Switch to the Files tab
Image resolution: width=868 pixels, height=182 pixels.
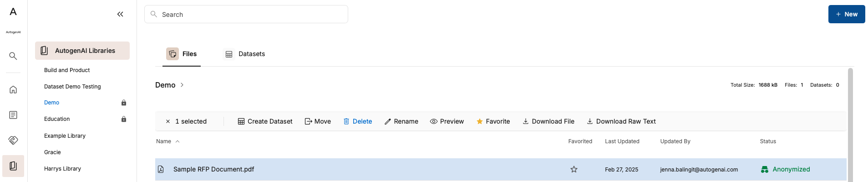[182, 54]
